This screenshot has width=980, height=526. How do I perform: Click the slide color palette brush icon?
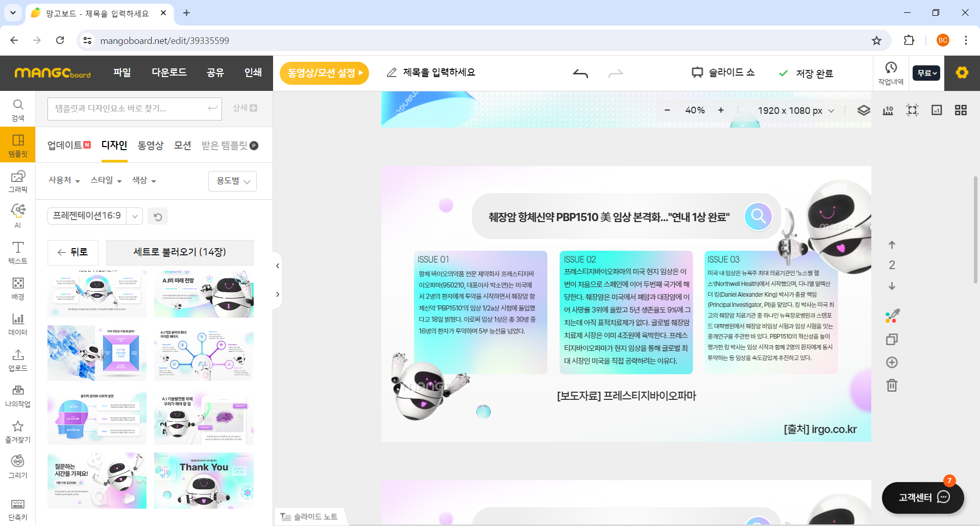(x=892, y=316)
